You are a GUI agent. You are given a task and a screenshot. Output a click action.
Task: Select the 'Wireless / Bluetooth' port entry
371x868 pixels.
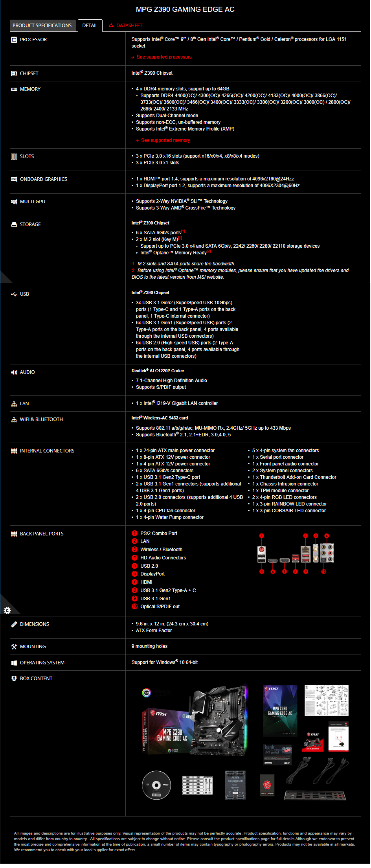[161, 550]
